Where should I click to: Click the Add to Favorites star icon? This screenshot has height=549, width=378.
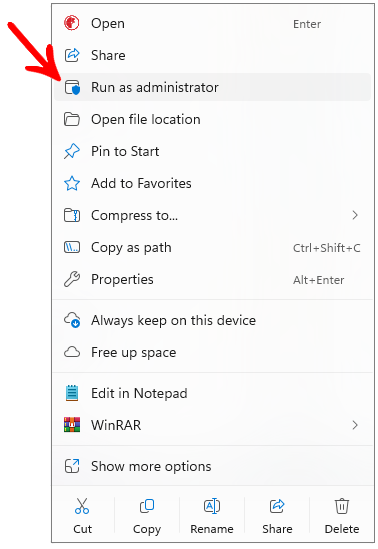(x=72, y=183)
